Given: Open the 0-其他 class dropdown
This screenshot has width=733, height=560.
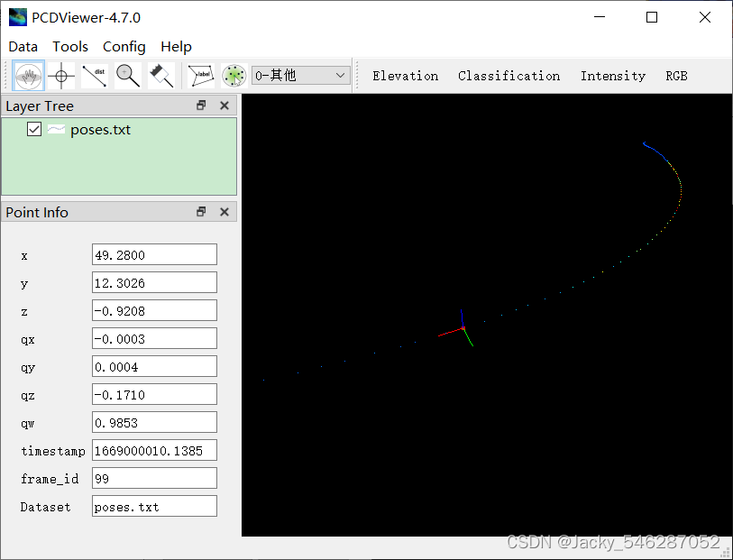Looking at the screenshot, I should click(x=301, y=75).
